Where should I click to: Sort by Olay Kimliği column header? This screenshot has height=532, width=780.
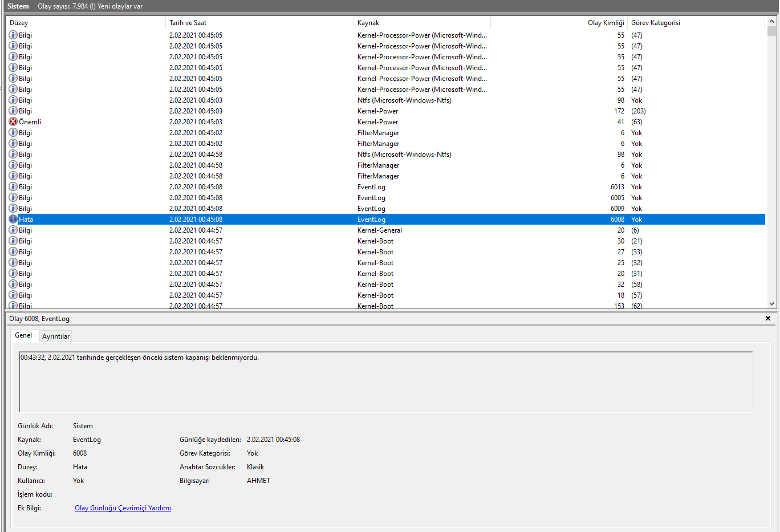(x=606, y=23)
